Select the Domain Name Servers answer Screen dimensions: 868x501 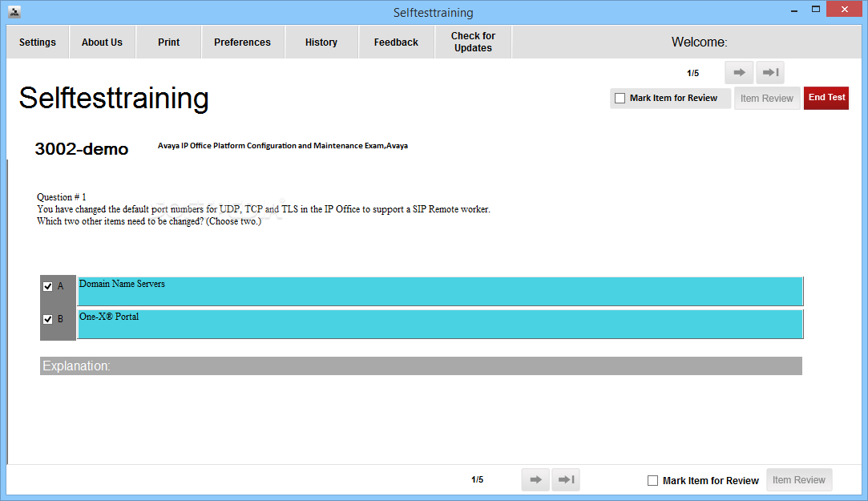click(x=440, y=291)
